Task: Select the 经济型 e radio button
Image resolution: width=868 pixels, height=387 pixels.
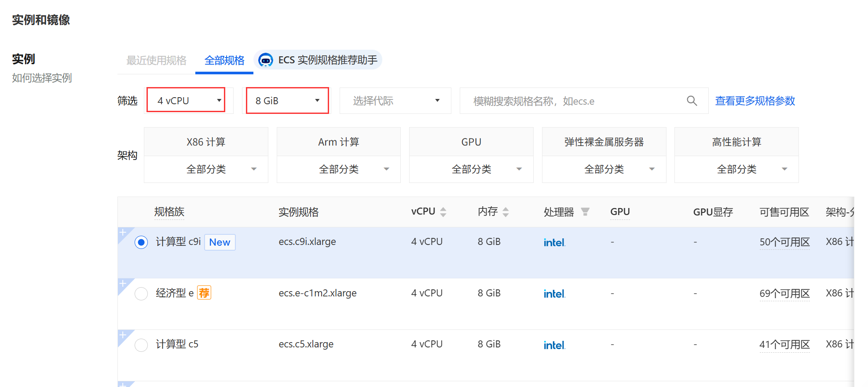Action: pyautogui.click(x=141, y=293)
